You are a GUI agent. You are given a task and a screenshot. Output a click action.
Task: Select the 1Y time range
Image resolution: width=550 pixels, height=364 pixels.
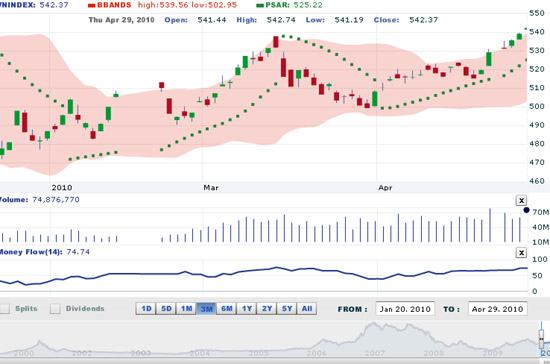[247, 309]
